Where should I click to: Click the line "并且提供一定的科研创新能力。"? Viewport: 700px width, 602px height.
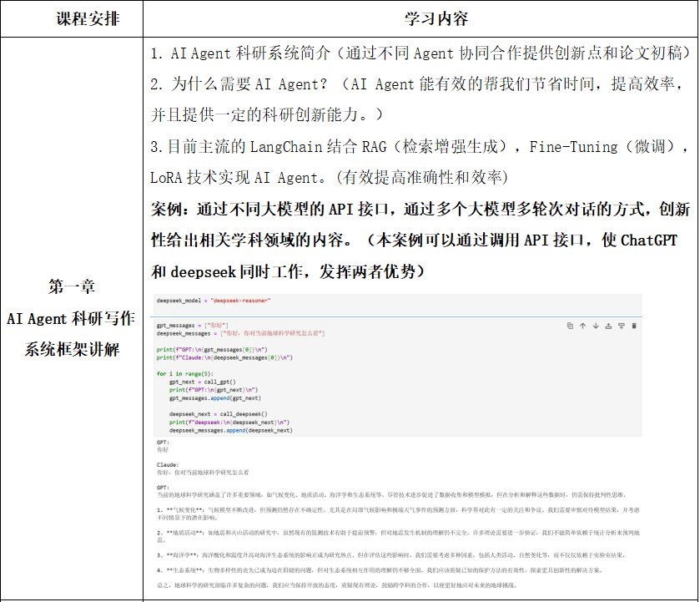(x=266, y=115)
